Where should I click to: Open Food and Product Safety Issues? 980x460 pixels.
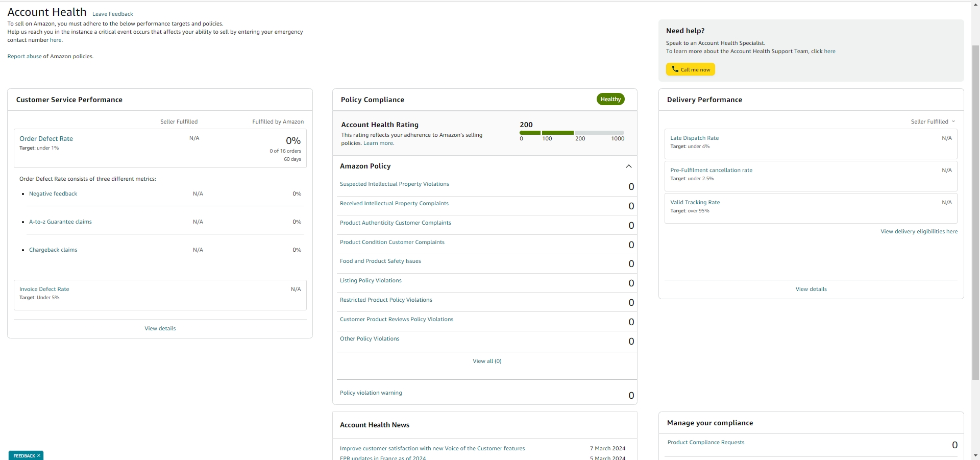(x=380, y=261)
